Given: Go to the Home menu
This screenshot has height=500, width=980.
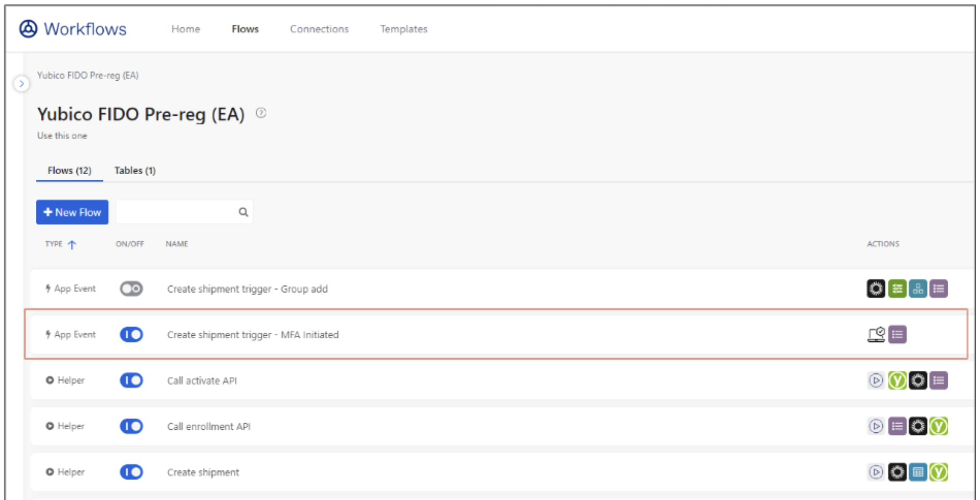Looking at the screenshot, I should [186, 29].
